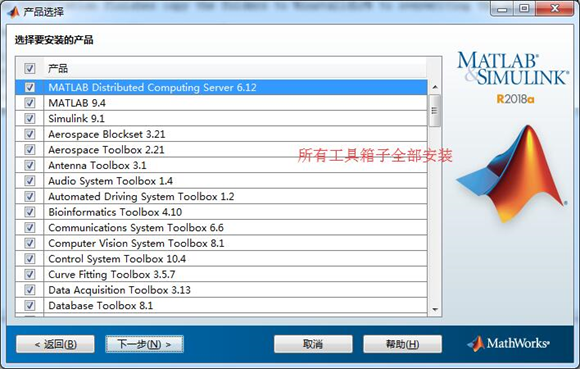Cancel installation with the 取消 button
The image size is (580, 369).
(x=313, y=344)
